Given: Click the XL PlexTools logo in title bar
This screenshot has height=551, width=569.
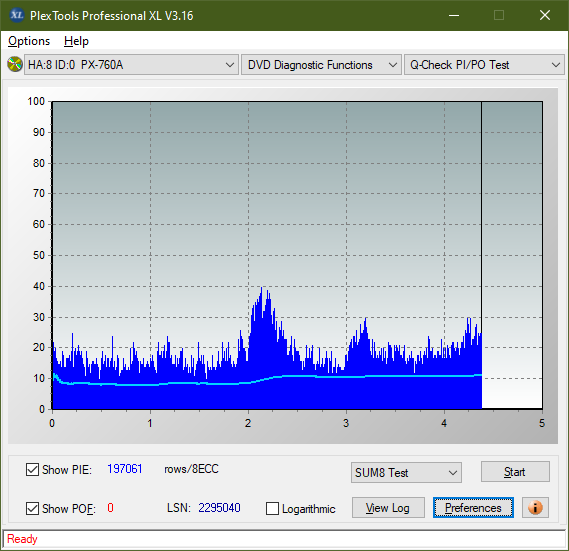Looking at the screenshot, I should (17, 15).
